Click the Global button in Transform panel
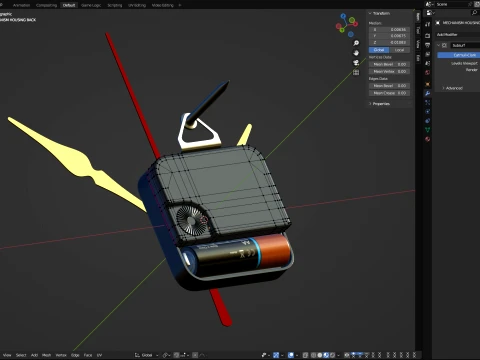Screen dimensions: 480x360 379,50
